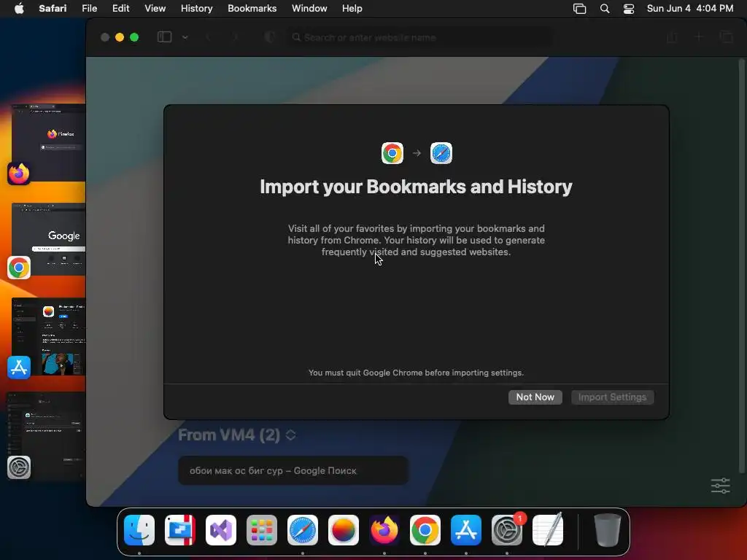Click the yellow minimize button of Safari
The height and width of the screenshot is (560, 747).
tap(120, 37)
